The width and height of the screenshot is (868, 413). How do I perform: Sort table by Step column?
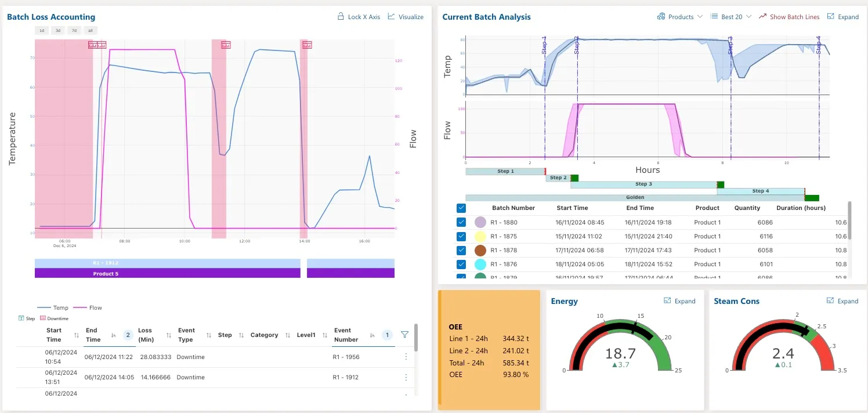pos(240,335)
